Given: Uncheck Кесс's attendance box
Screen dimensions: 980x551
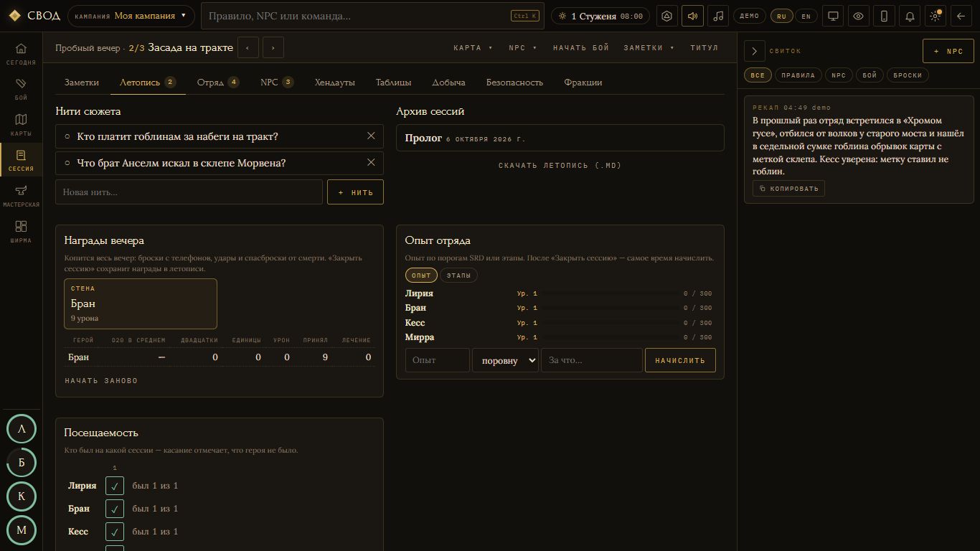Looking at the screenshot, I should (x=115, y=532).
